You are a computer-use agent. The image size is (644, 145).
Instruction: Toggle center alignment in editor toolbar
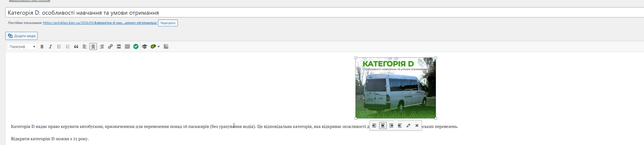point(93,46)
